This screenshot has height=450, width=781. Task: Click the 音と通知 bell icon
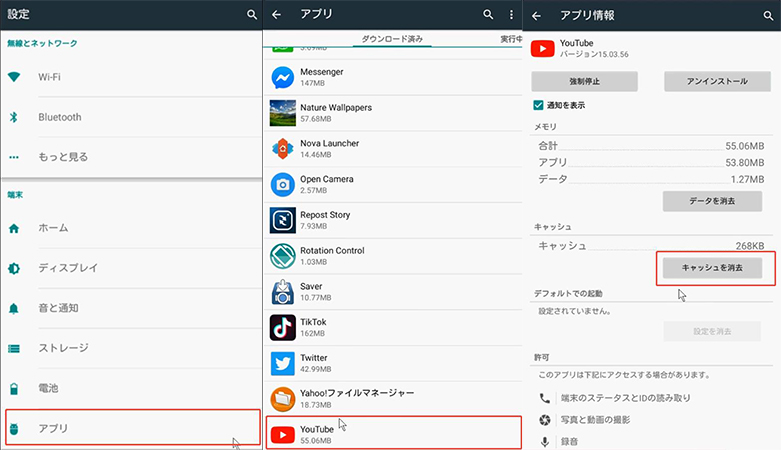click(x=14, y=308)
